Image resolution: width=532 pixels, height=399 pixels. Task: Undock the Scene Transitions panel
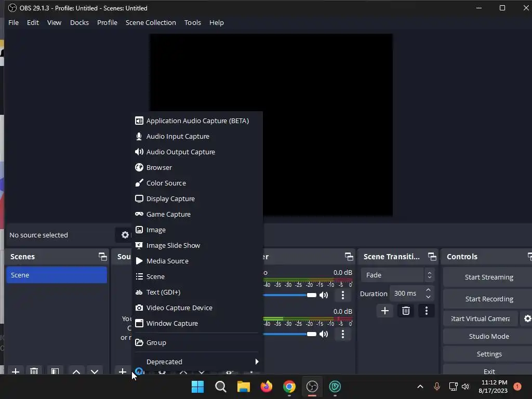tap(432, 257)
